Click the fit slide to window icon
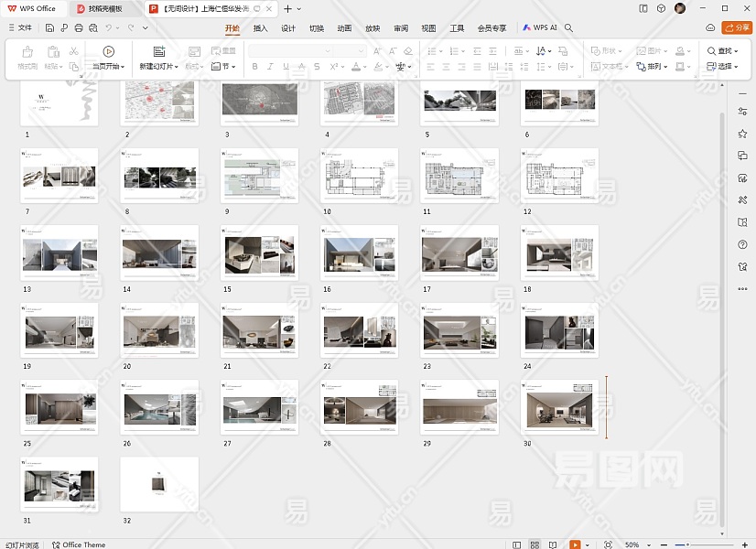The width and height of the screenshot is (756, 549). pyautogui.click(x=609, y=544)
